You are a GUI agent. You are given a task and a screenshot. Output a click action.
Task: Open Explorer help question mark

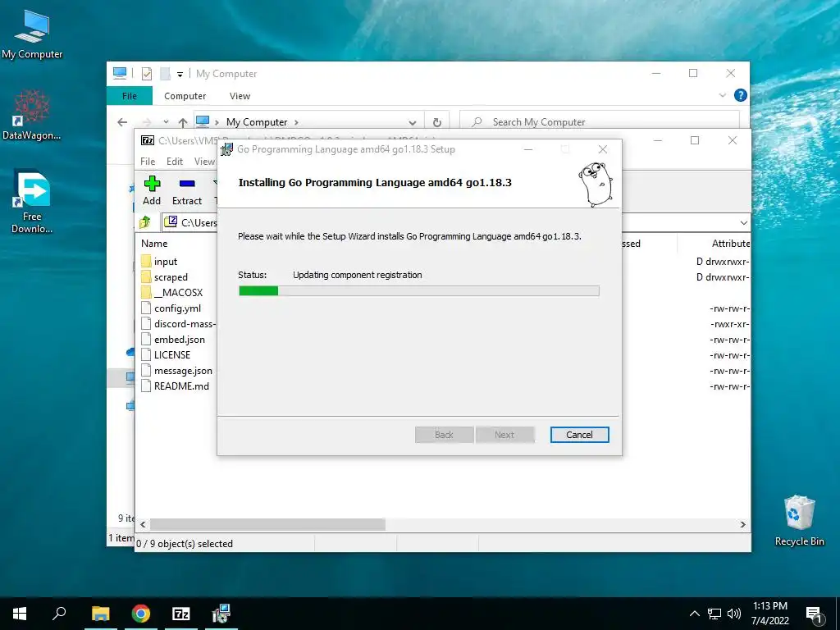coord(741,95)
